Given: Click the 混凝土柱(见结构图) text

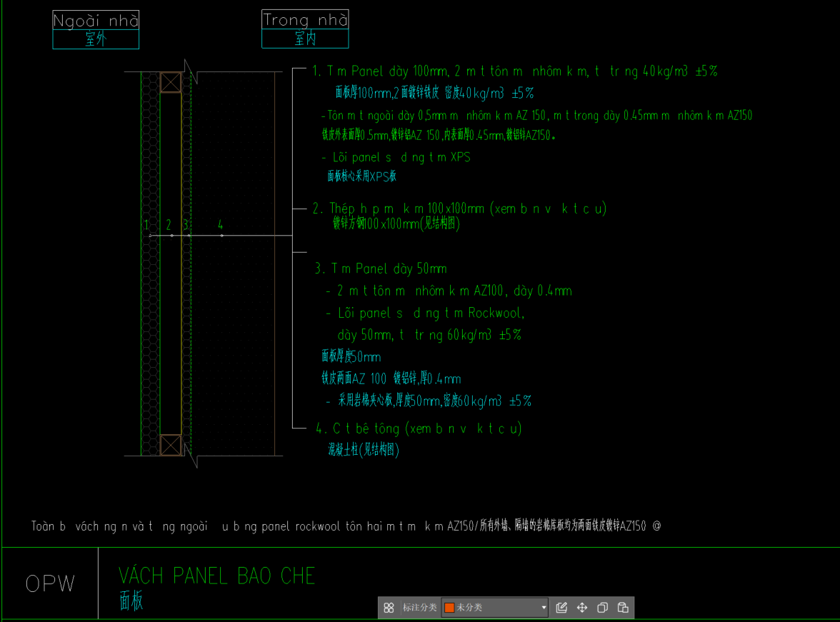Looking at the screenshot, I should pos(363,449).
